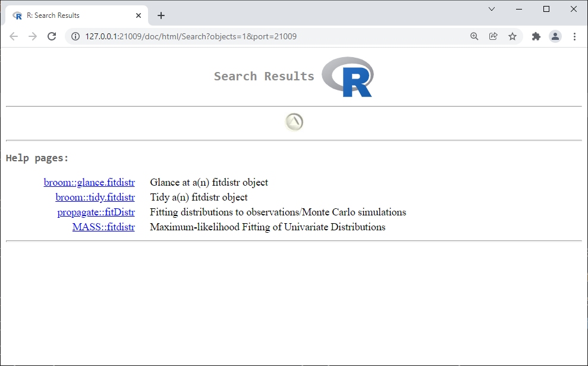588x366 pixels.
Task: Minimize the browser window
Action: point(519,9)
